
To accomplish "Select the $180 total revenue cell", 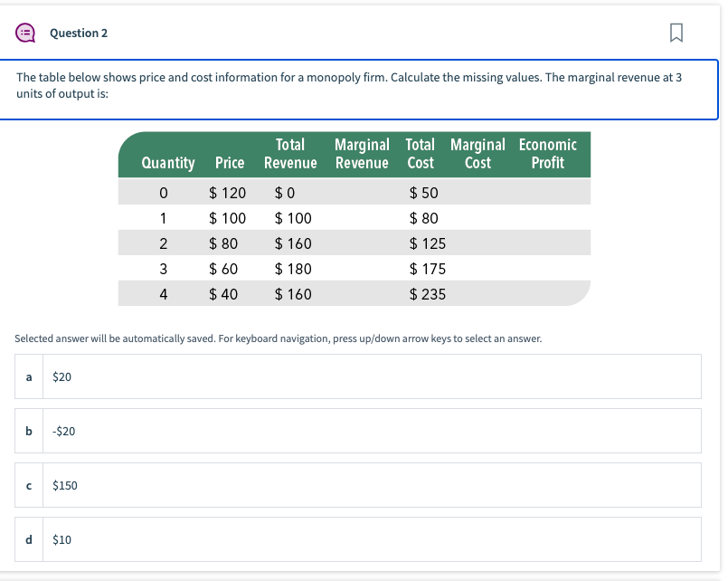I will click(x=289, y=268).
